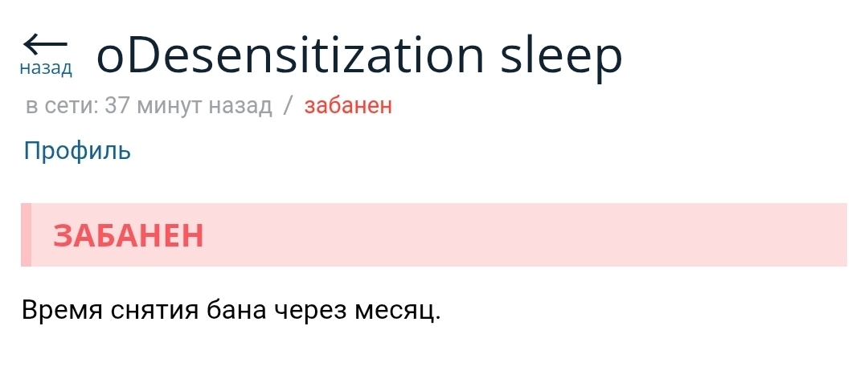Click the 'Время снятия бана через месяц.' text
This screenshot has height=379, width=868.
tap(231, 310)
